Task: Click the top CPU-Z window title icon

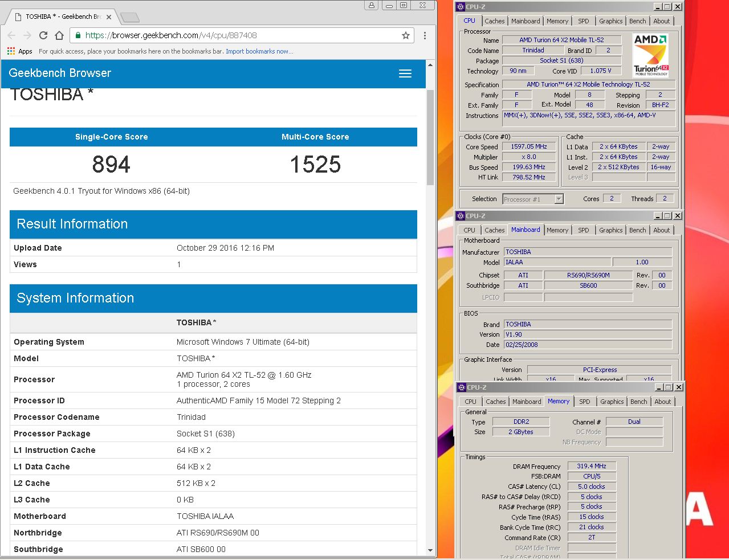Action: pos(461,7)
